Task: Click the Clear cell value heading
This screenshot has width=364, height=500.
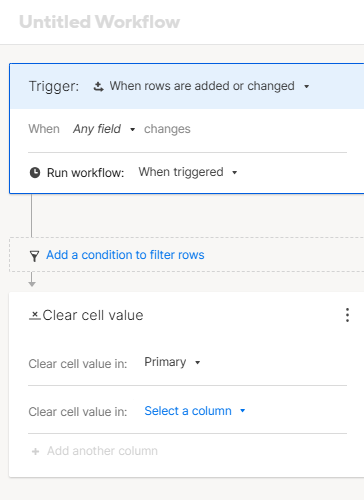Action: pos(93,315)
